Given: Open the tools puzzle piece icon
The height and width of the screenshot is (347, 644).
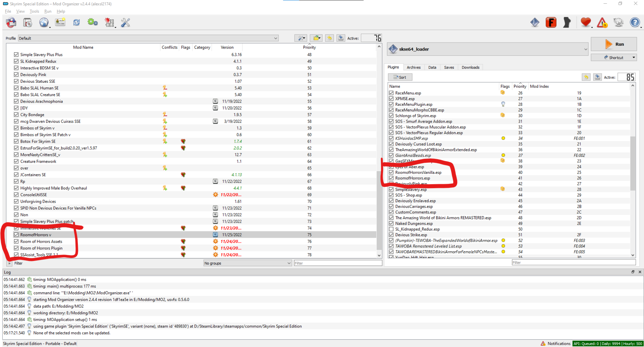Looking at the screenshot, I should pyautogui.click(x=109, y=23).
